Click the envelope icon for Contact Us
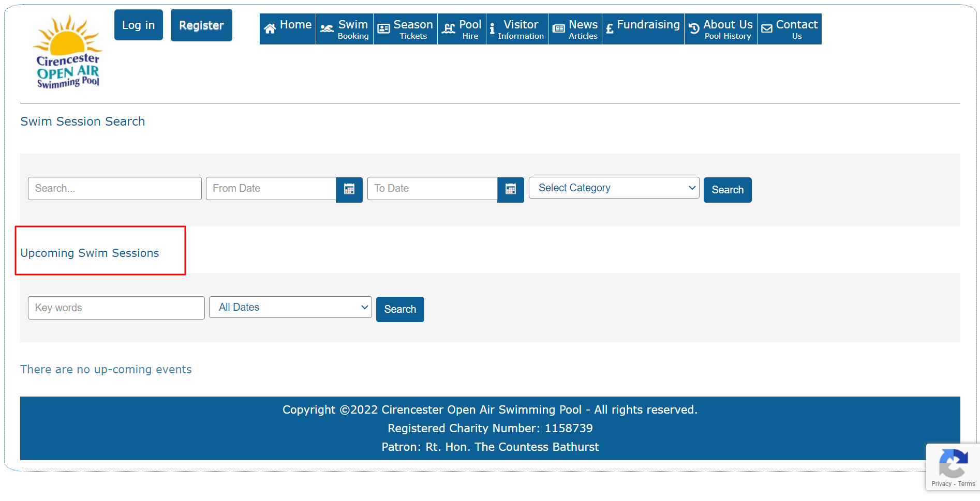This screenshot has height=501, width=980. coord(767,29)
